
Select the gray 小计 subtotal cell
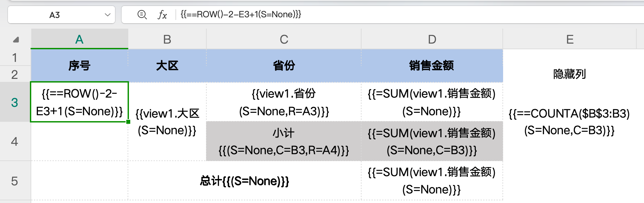point(284,141)
